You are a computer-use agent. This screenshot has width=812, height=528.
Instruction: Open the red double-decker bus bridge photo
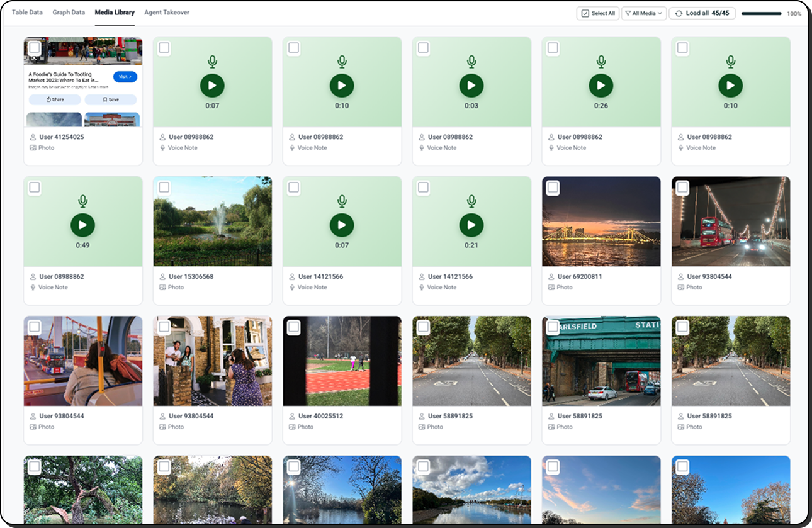click(x=730, y=222)
